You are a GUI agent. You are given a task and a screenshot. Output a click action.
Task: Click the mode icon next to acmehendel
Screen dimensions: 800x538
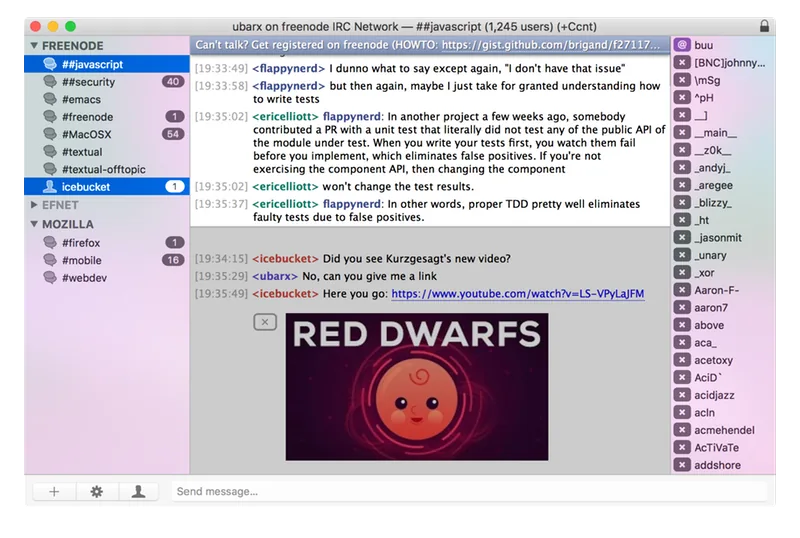click(x=682, y=430)
